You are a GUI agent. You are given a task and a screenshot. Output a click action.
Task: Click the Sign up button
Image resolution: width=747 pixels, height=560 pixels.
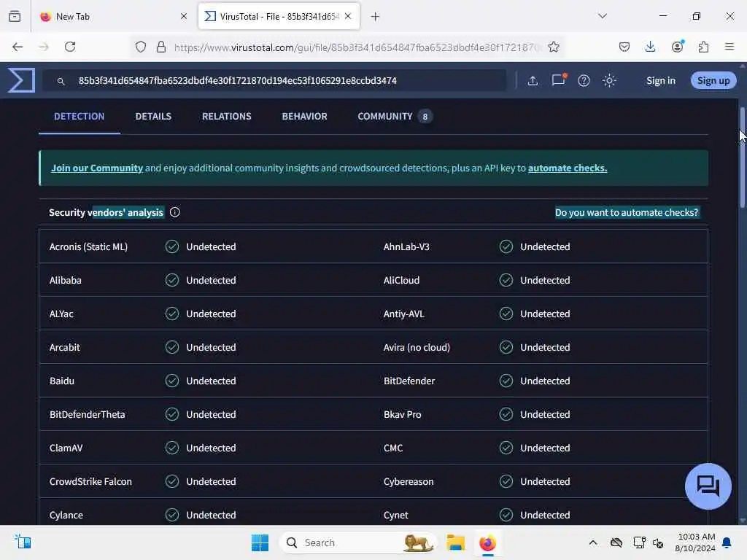713,80
